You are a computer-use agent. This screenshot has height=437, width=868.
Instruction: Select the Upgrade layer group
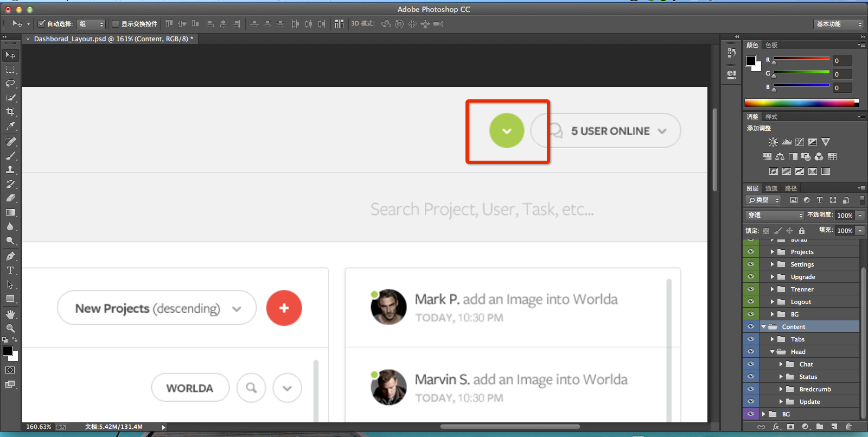pyautogui.click(x=803, y=277)
